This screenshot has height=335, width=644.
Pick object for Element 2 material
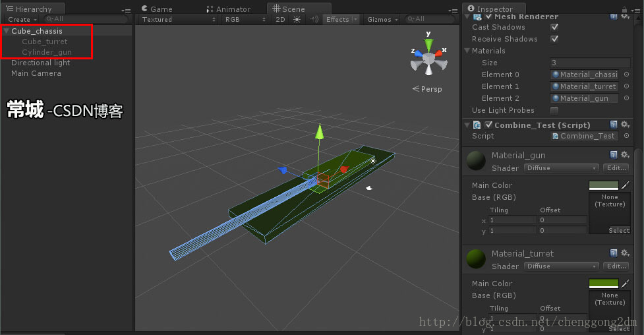point(626,98)
